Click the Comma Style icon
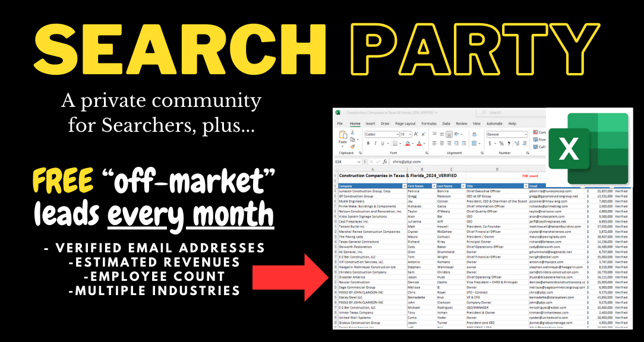 (x=509, y=143)
